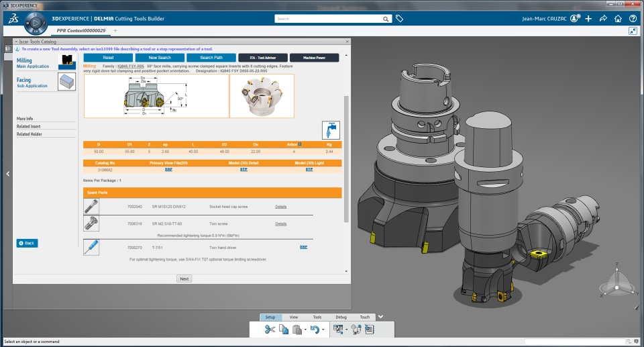
Task: Click the table edit icon in Setup toolbar
Action: pos(338,330)
